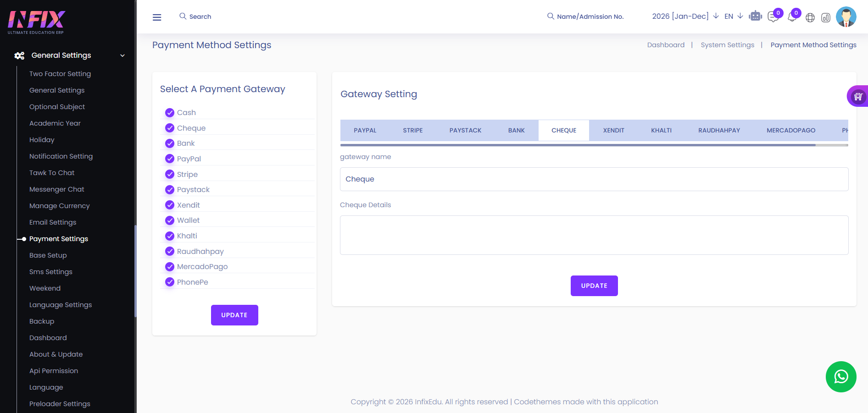This screenshot has width=868, height=413.
Task: Switch to the BANK tab
Action: coord(516,131)
